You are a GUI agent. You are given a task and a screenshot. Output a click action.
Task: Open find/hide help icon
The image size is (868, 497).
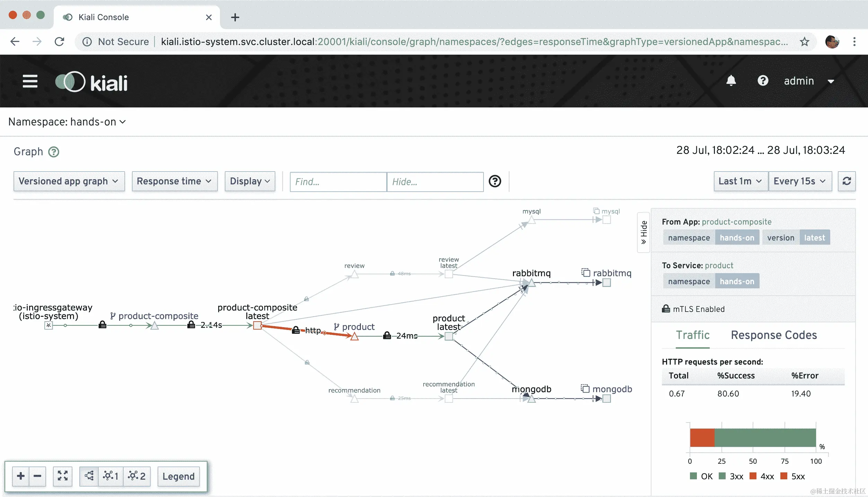click(x=495, y=181)
